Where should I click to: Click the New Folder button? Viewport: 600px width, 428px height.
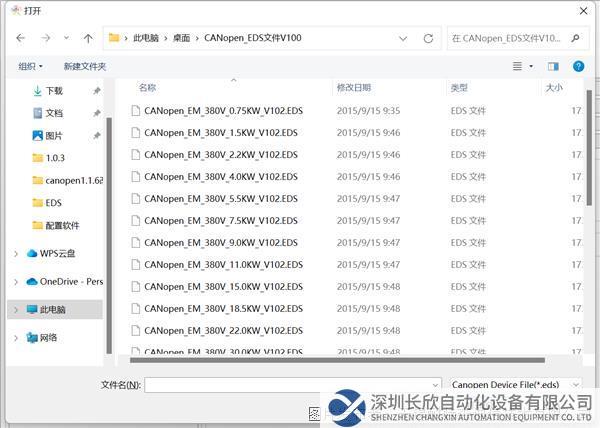tap(85, 66)
